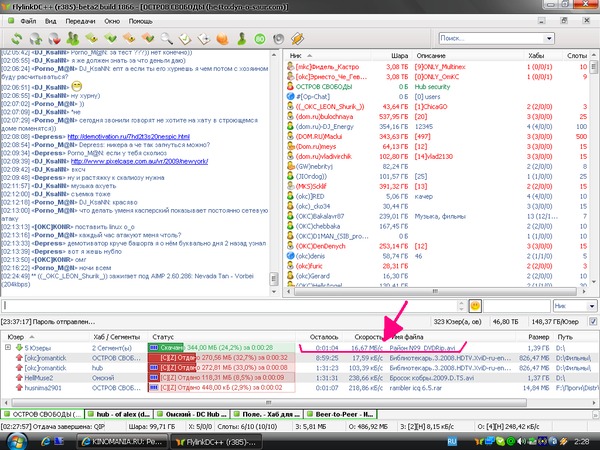Click the round green 80 toolbar icon
Viewport: 600px width, 450px height.
pyautogui.click(x=260, y=39)
